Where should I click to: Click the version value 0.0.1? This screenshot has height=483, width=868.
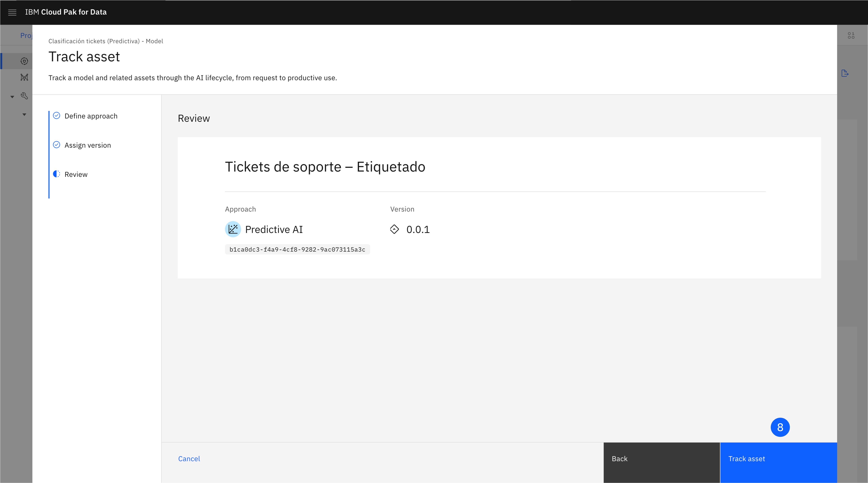point(418,230)
